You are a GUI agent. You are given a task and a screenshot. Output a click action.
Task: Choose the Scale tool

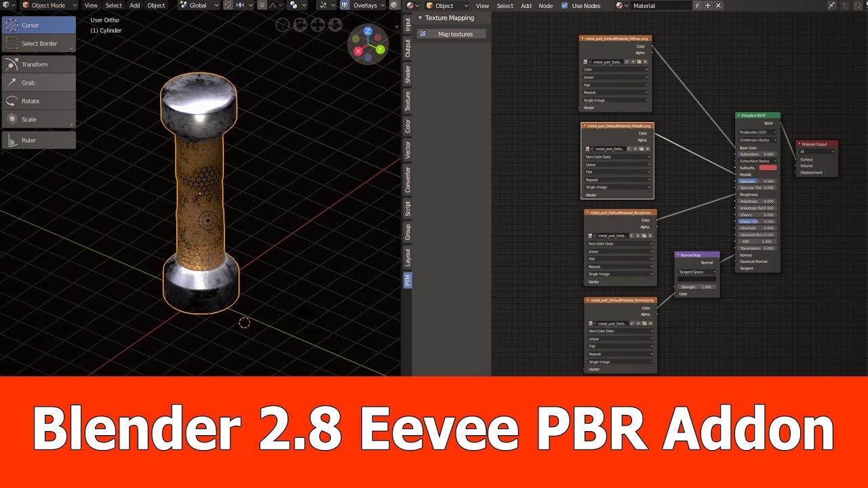39,119
